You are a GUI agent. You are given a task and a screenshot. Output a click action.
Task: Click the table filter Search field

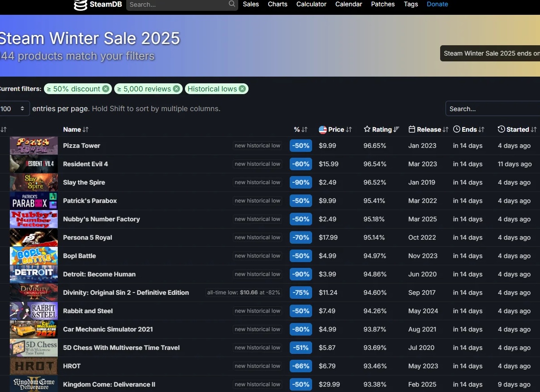point(493,109)
